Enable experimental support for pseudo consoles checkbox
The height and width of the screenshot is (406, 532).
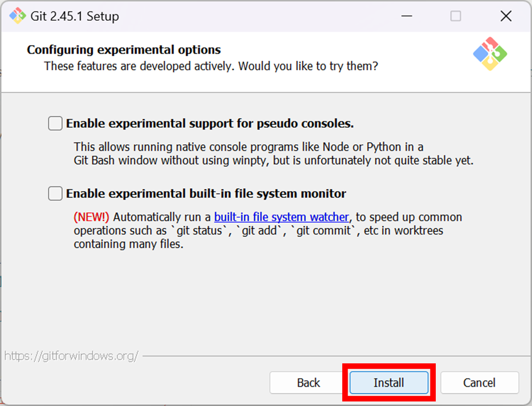[55, 123]
